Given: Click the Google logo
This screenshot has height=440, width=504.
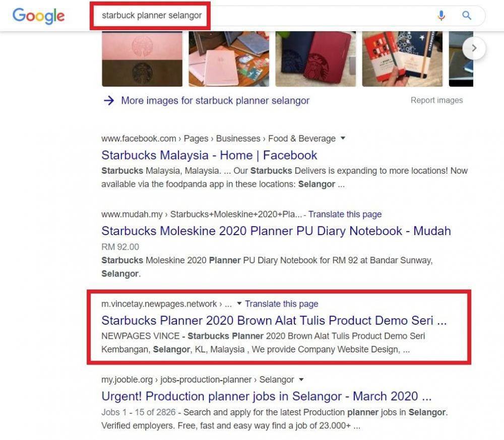Looking at the screenshot, I should click(x=39, y=16).
